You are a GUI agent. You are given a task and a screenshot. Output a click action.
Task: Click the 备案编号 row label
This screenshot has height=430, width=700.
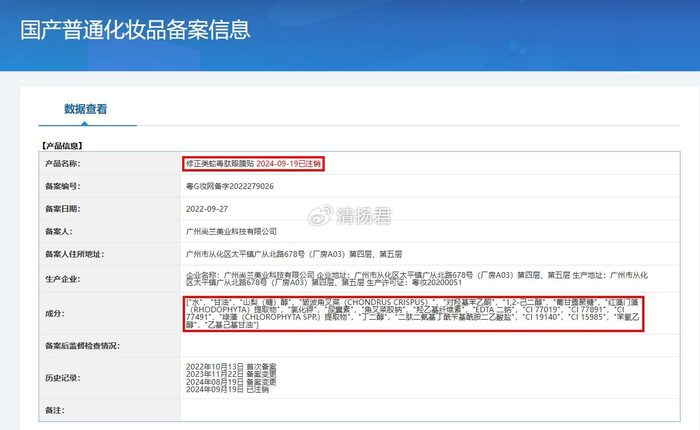click(x=62, y=186)
